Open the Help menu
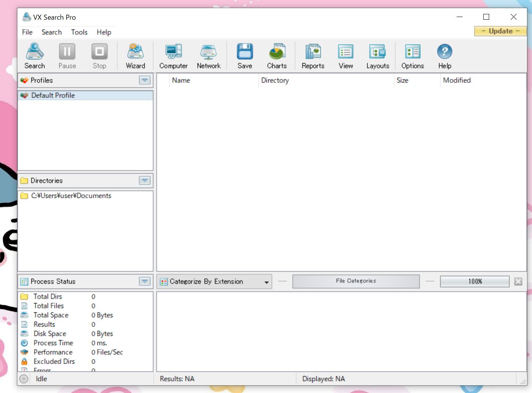Image resolution: width=532 pixels, height=393 pixels. (104, 32)
